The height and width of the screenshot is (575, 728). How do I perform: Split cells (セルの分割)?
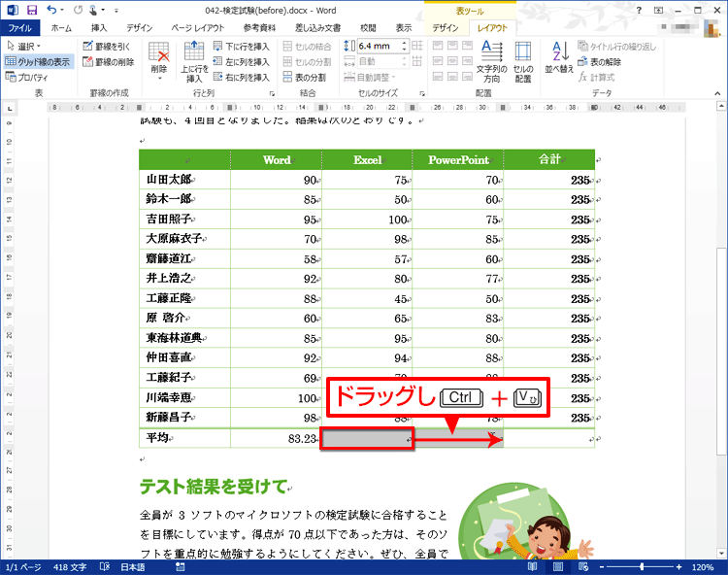[x=308, y=61]
